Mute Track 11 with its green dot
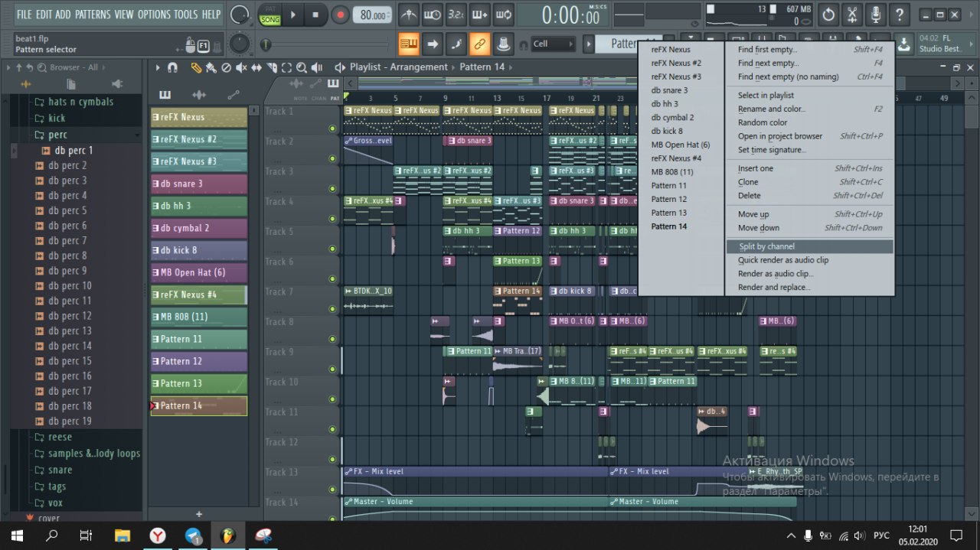 coord(332,430)
